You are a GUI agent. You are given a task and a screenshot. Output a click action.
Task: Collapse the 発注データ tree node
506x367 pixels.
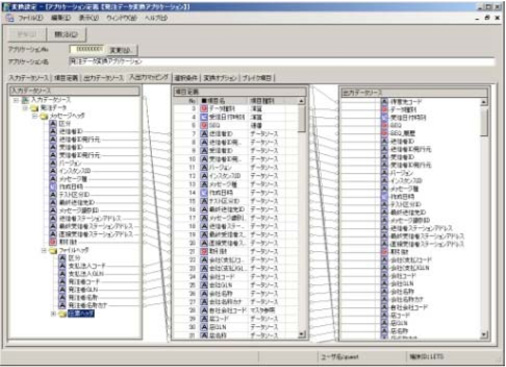(x=25, y=108)
